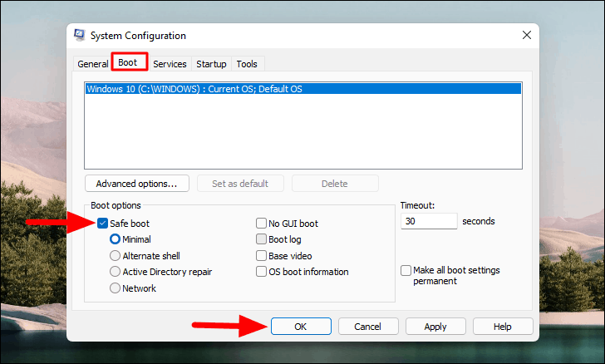Image resolution: width=605 pixels, height=364 pixels.
Task: Confirm changes with the OK button
Action: (301, 327)
